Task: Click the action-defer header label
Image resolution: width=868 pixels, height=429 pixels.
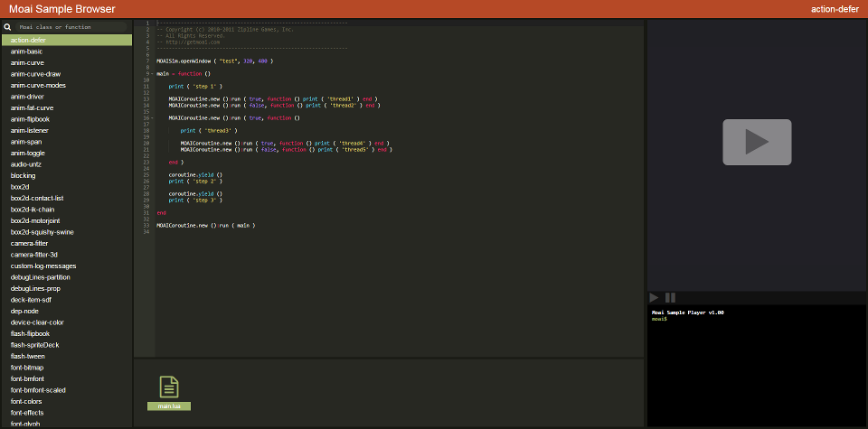Action: (835, 9)
